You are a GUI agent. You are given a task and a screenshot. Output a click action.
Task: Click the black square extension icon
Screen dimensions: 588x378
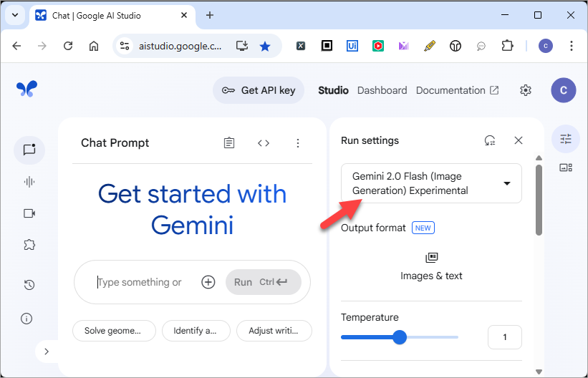point(327,46)
